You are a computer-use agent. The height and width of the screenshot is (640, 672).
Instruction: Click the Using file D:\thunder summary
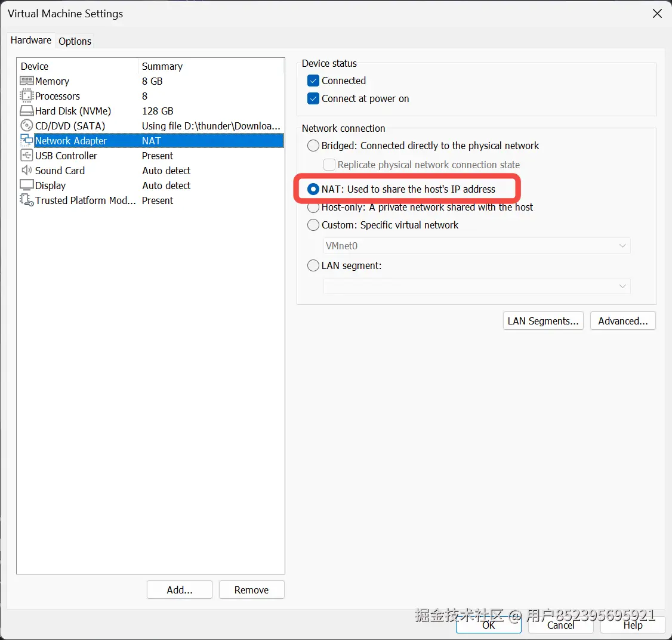(211, 126)
